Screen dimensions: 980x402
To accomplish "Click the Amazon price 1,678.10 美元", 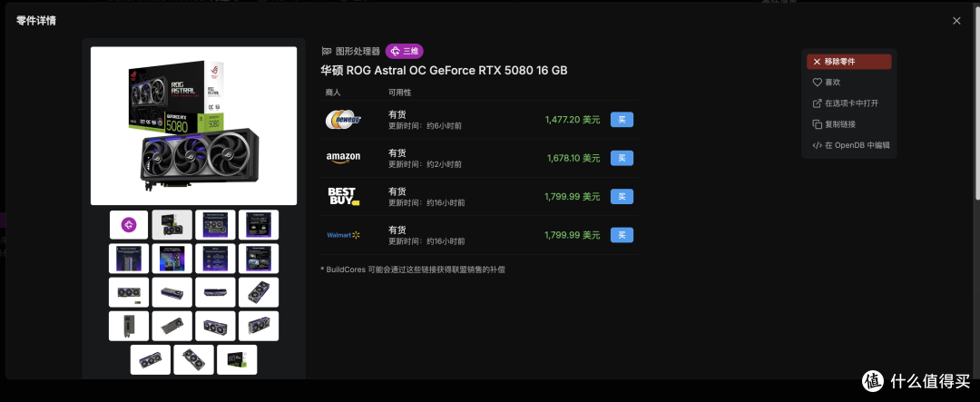I will pyautogui.click(x=573, y=158).
